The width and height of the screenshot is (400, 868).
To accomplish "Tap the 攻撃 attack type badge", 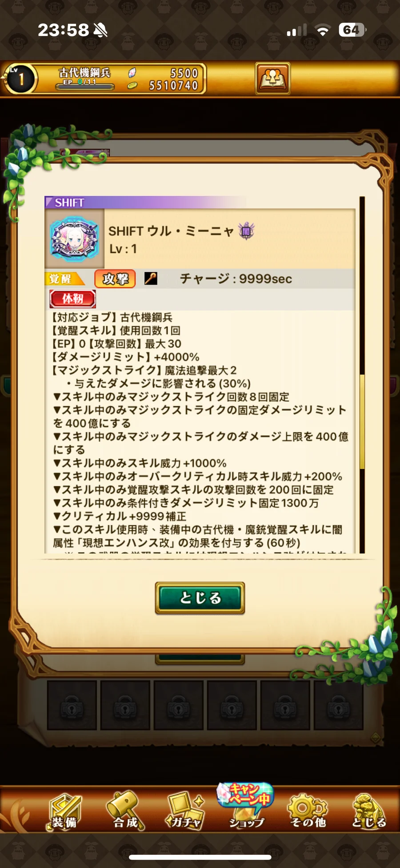I will pos(115,279).
